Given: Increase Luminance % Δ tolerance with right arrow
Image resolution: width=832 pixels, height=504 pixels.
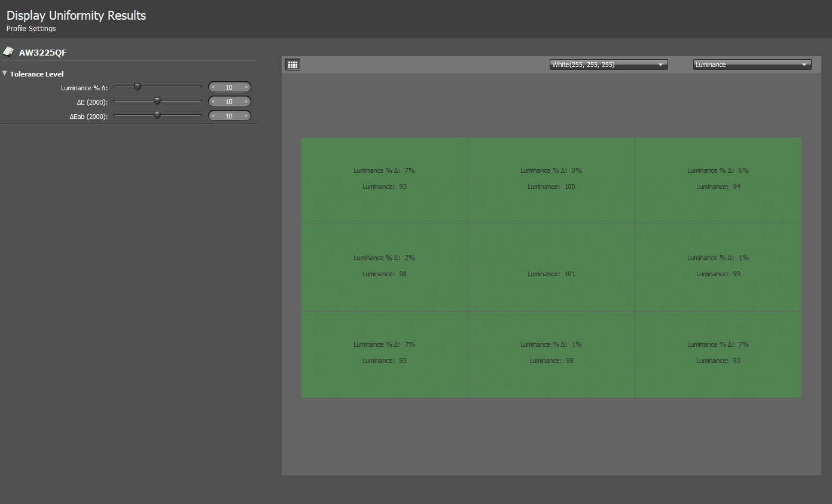Looking at the screenshot, I should click(246, 87).
